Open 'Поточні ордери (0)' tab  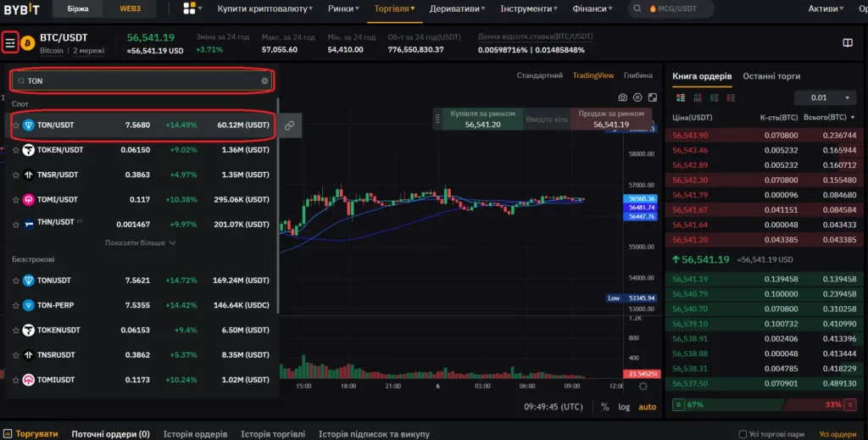[111, 434]
